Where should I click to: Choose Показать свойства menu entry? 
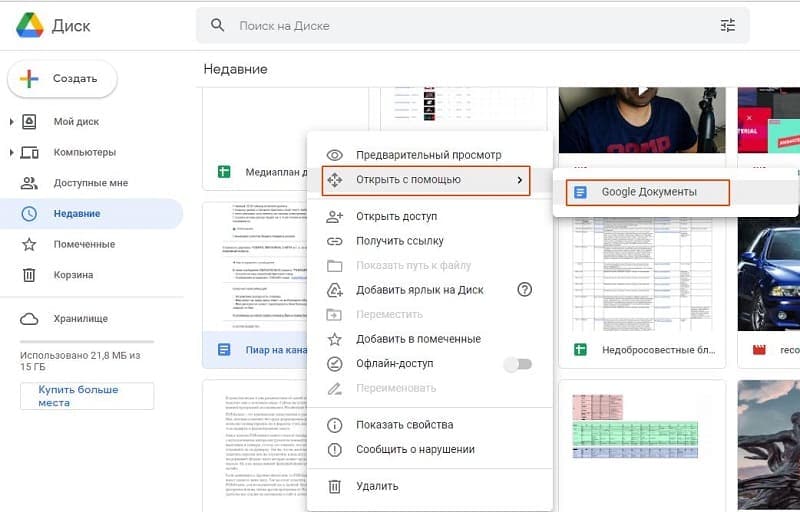(430, 425)
